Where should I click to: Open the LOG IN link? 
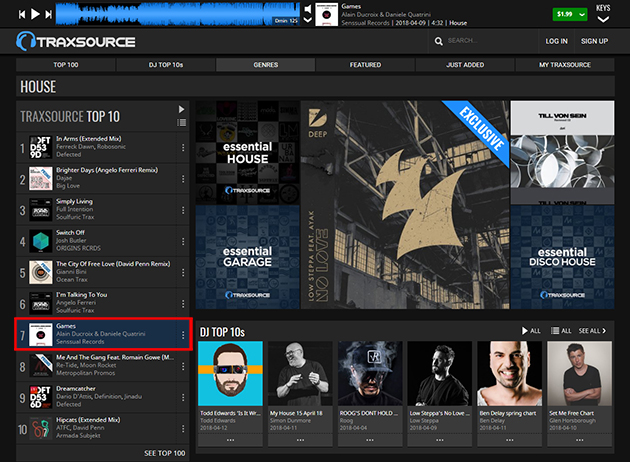(556, 41)
